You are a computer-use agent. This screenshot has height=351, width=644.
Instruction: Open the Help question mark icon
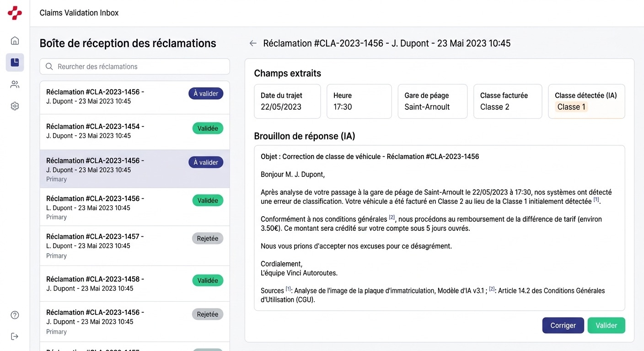click(x=15, y=315)
